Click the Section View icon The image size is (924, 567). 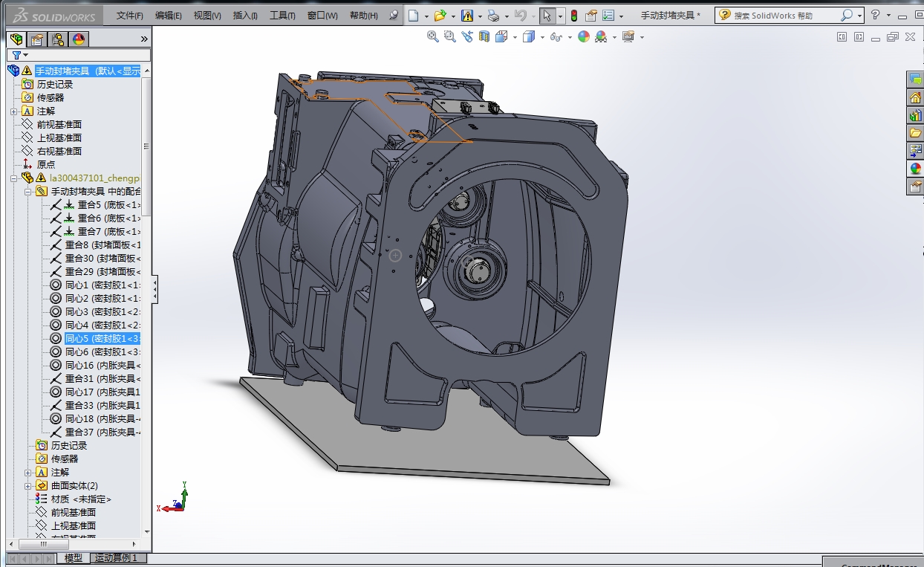(x=484, y=36)
